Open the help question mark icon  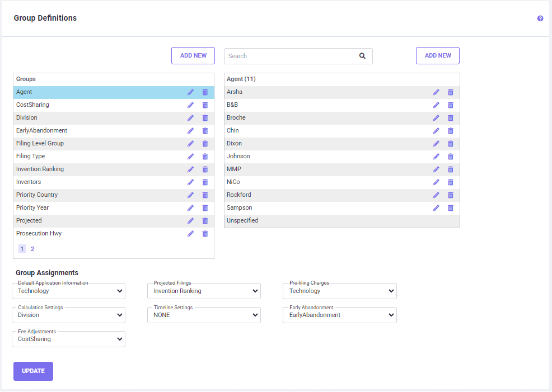coord(540,18)
